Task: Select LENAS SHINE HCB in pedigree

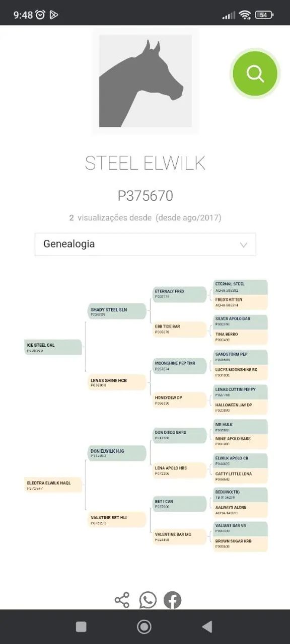Action: [117, 382]
